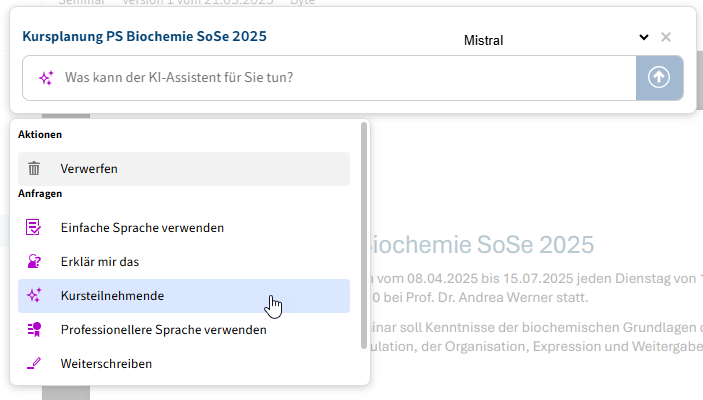Click the Professionellere Sprache verwenden icon
This screenshot has height=400, width=703.
pos(34,330)
